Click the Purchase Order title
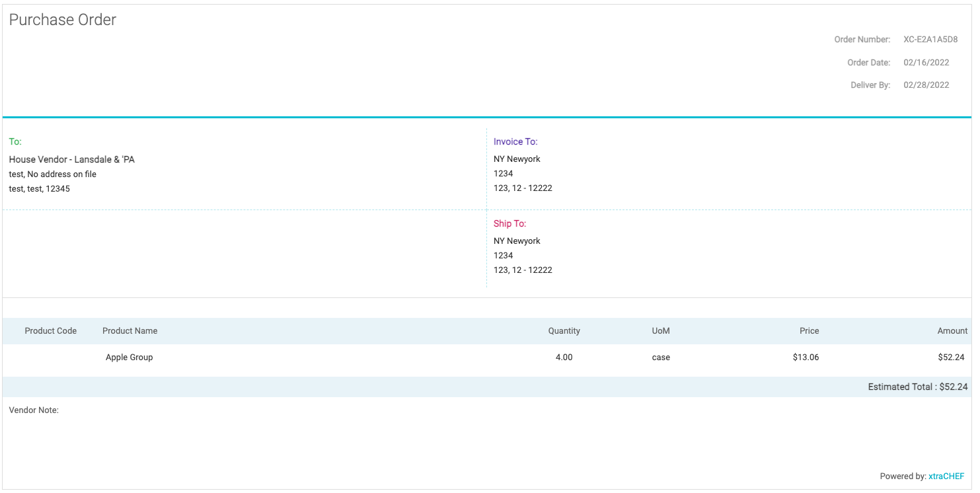Image resolution: width=980 pixels, height=493 pixels. (63, 20)
